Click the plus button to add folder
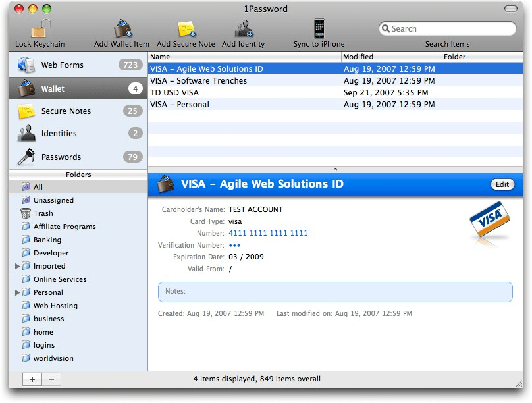The height and width of the screenshot is (403, 532). tap(32, 379)
